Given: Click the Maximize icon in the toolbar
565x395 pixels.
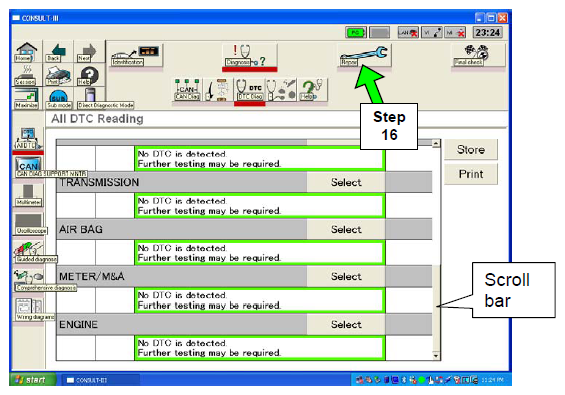Looking at the screenshot, I should (x=26, y=98).
